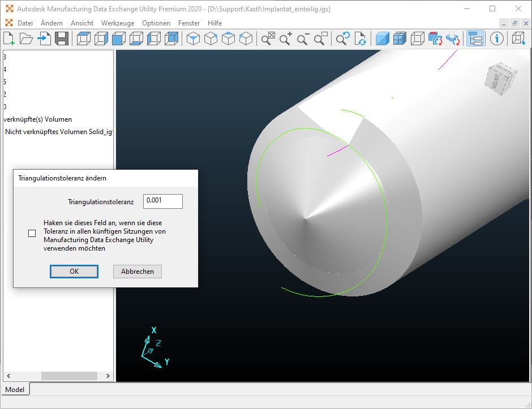
Task: Edit the Triangulationstoleranz value field
Action: pyautogui.click(x=162, y=201)
